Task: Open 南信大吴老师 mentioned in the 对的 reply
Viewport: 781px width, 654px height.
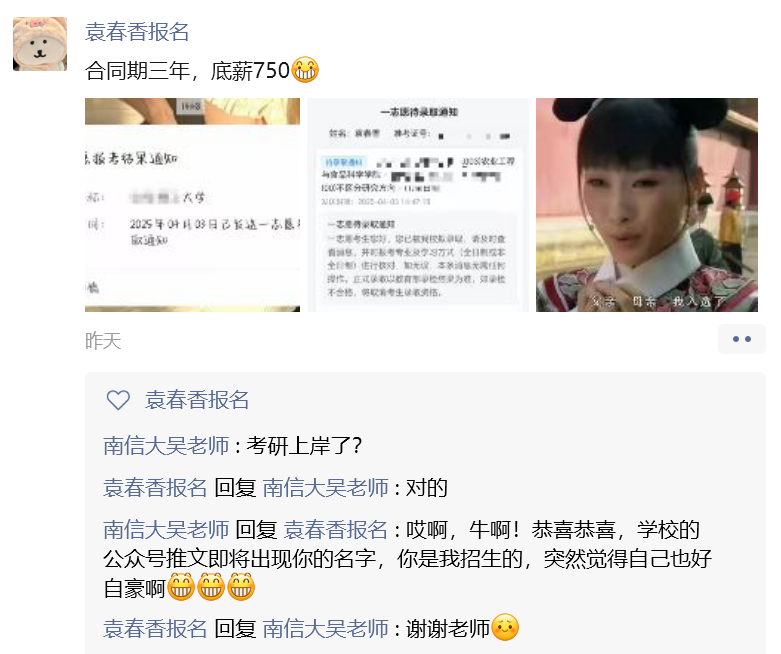Action: [x=325, y=488]
